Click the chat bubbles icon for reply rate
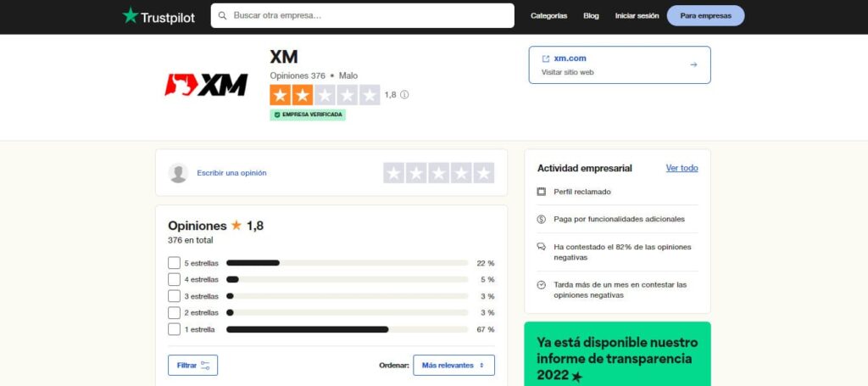Viewport: 868px width, 386px height. click(542, 247)
